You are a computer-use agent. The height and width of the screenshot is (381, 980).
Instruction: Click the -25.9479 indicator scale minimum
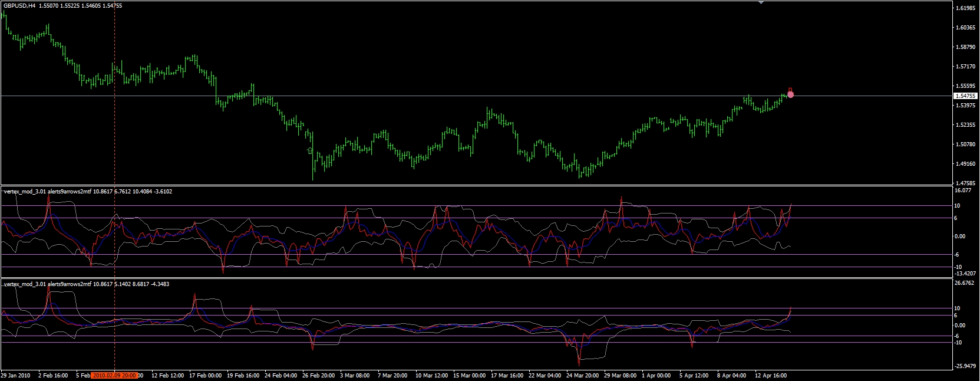(x=965, y=366)
